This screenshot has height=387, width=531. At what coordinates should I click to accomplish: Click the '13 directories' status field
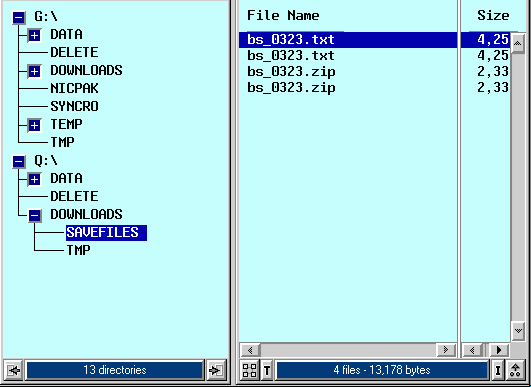pyautogui.click(x=115, y=370)
